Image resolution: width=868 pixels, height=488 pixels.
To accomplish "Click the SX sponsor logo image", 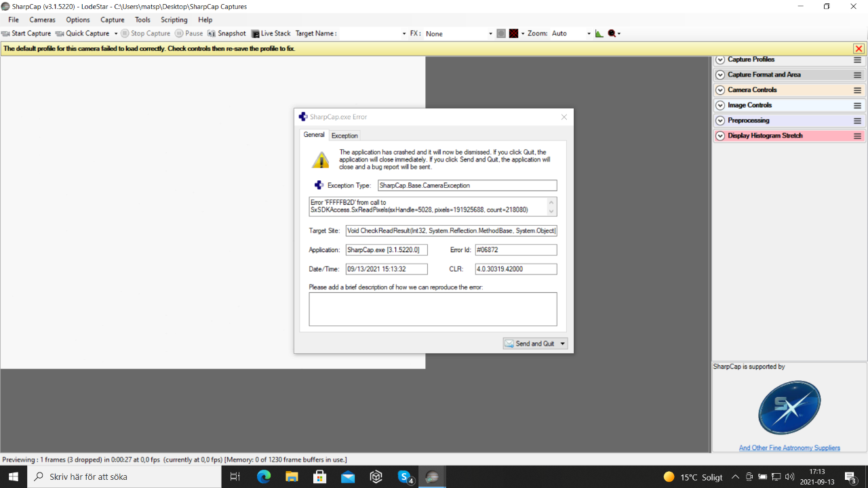I will (789, 407).
